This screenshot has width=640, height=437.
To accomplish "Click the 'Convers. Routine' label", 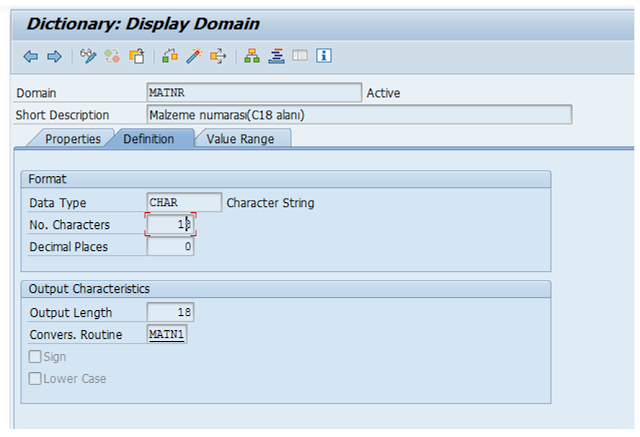I will tap(76, 335).
